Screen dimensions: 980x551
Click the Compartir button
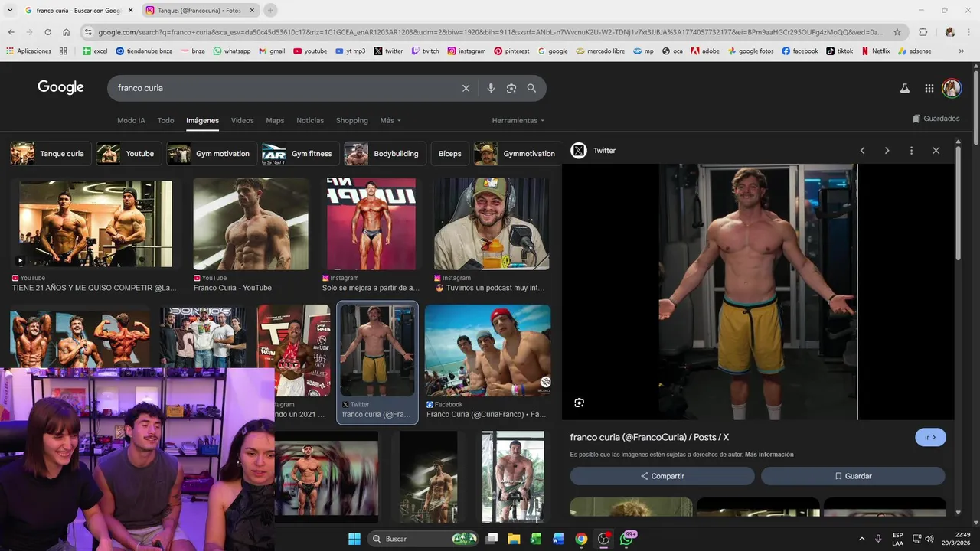click(x=662, y=476)
